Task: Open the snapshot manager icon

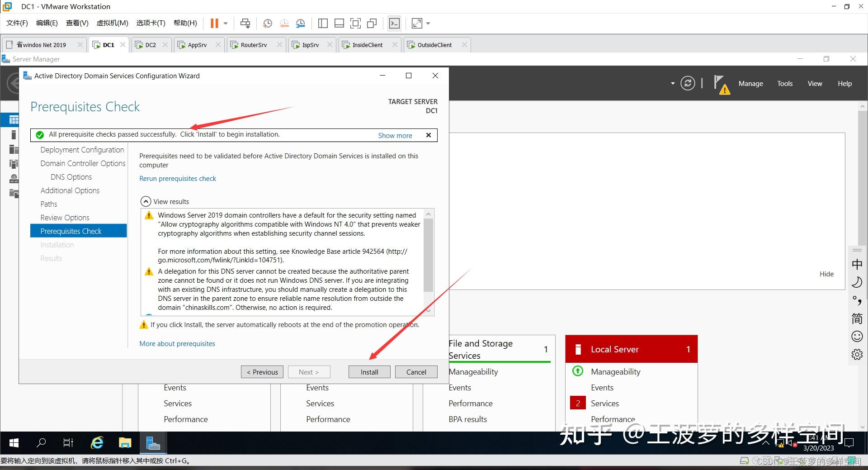Action: [301, 23]
